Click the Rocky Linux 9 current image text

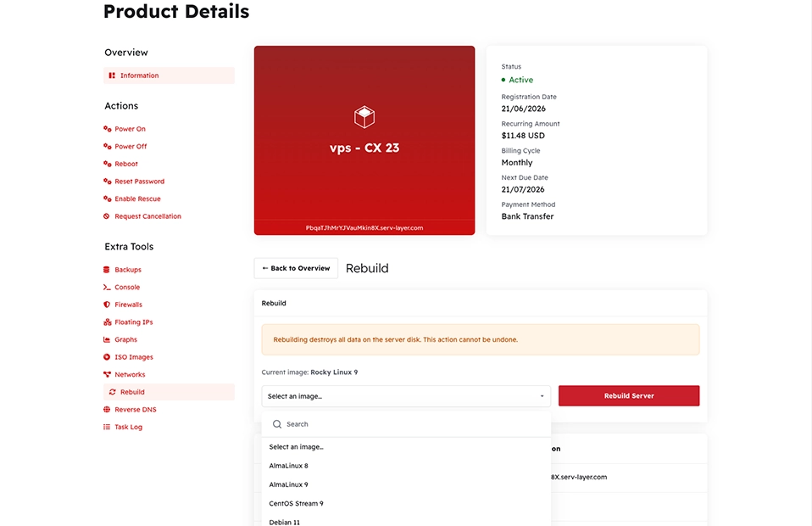[x=334, y=372]
